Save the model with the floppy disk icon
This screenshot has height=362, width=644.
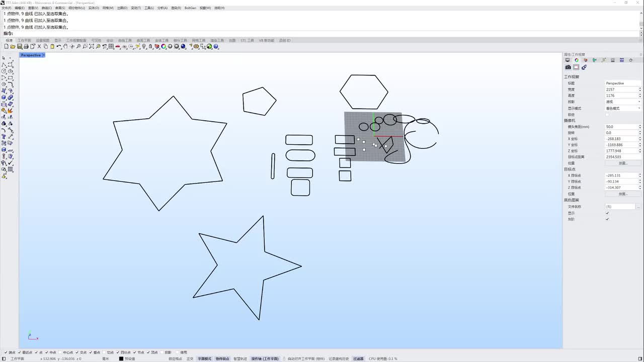[x=20, y=46]
